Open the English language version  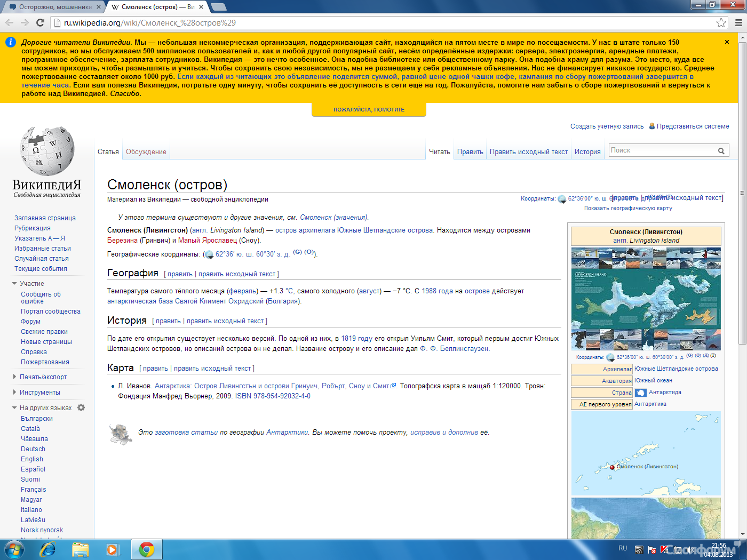pyautogui.click(x=32, y=459)
